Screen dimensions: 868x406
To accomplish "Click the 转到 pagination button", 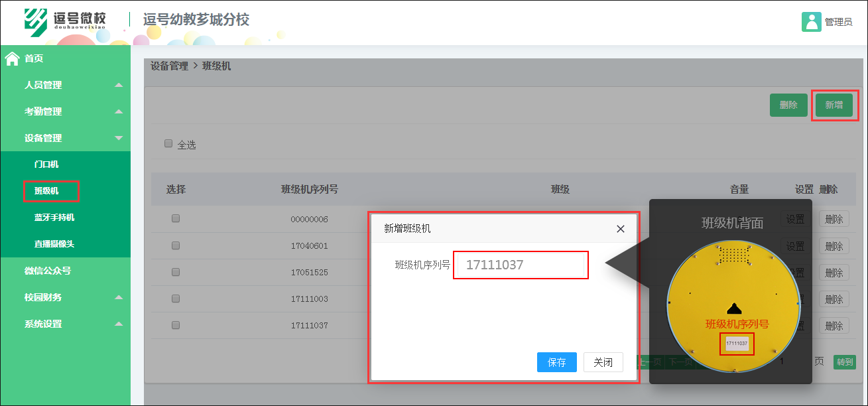I will click(845, 362).
